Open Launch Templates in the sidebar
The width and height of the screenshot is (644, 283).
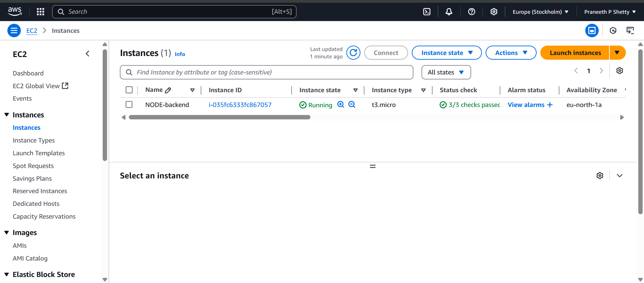click(x=39, y=153)
